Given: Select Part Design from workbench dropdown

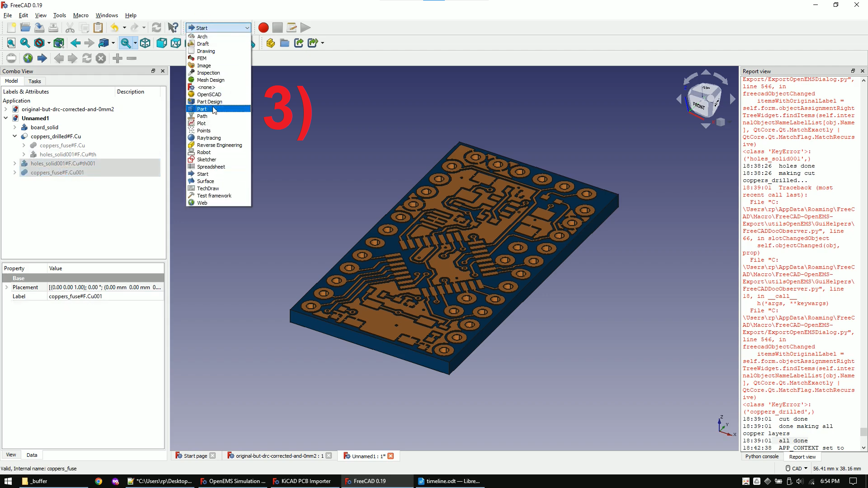Looking at the screenshot, I should tap(209, 101).
